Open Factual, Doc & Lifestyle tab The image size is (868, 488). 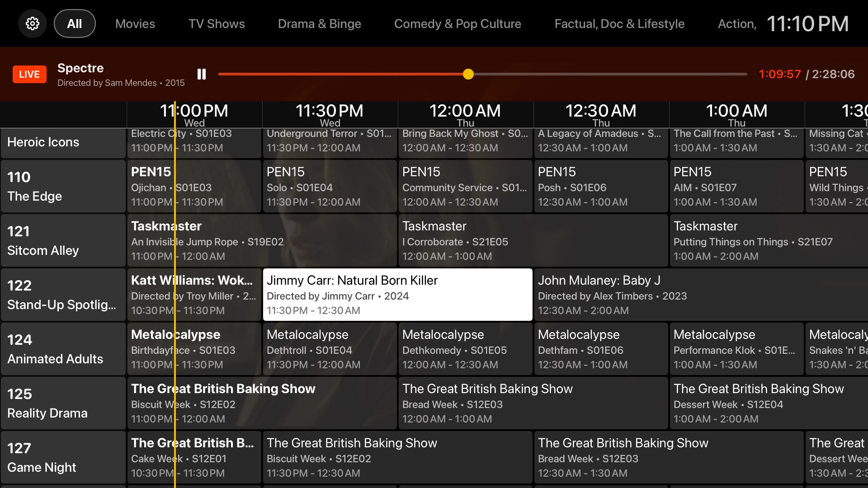pos(619,23)
